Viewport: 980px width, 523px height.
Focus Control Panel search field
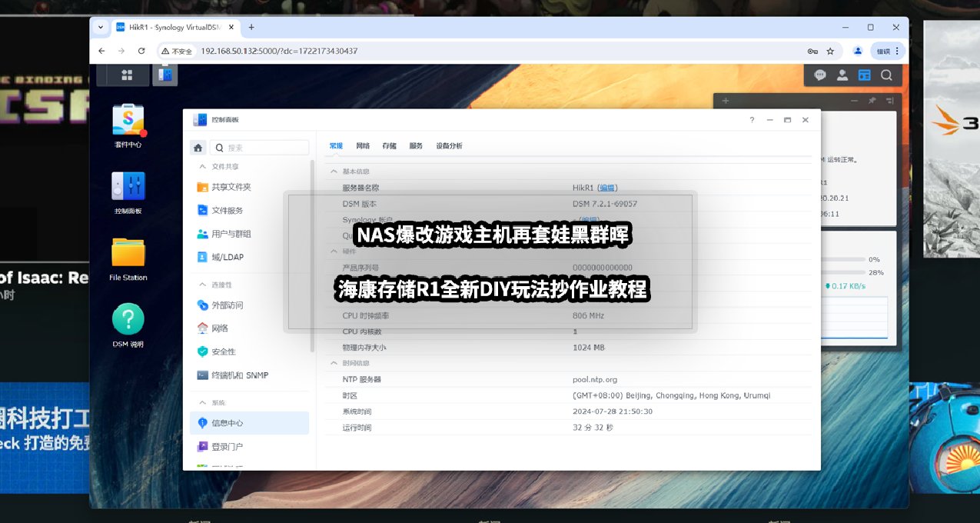pyautogui.click(x=260, y=148)
